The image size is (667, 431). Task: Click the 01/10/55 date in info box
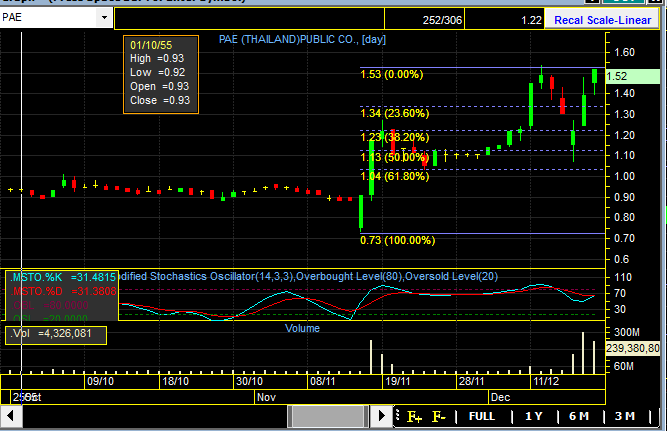point(151,45)
